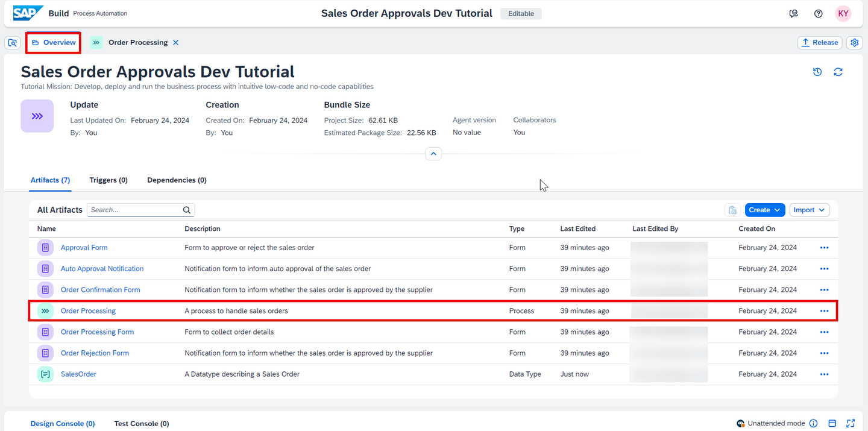868x431 pixels.
Task: Click the Order Processing Form row icon
Action: tap(45, 332)
